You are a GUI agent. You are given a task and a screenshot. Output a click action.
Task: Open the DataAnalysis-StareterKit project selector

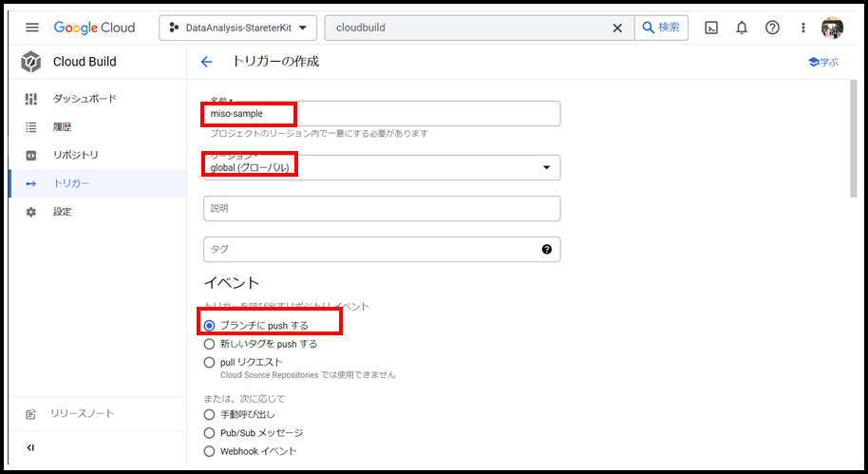click(x=237, y=28)
